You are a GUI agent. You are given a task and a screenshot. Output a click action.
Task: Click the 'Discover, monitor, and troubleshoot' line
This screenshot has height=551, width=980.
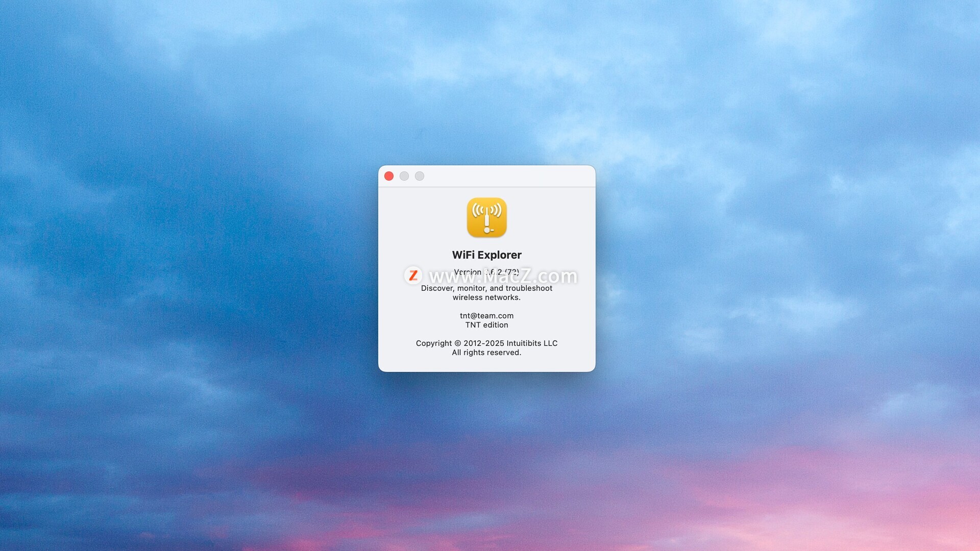click(486, 288)
